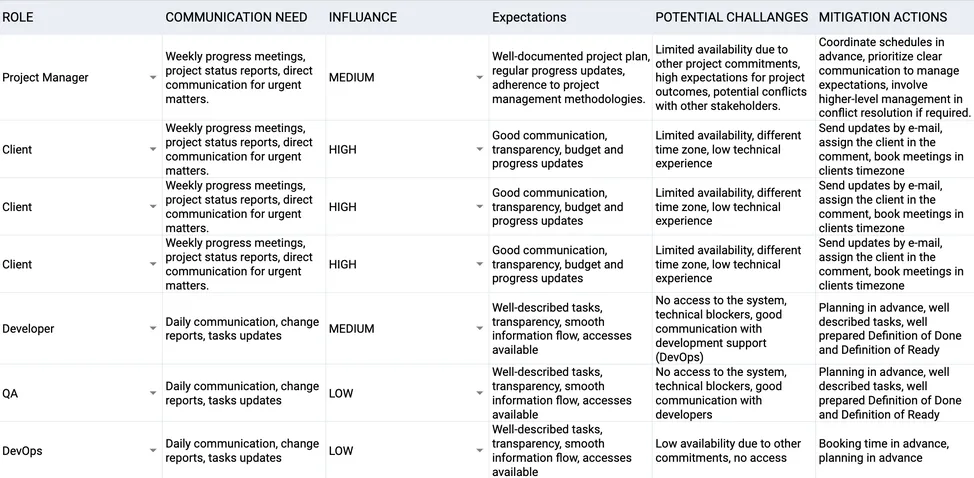Open influence dropdown arrow in Project Manager row
Screen dimensions: 974x478
(480, 78)
